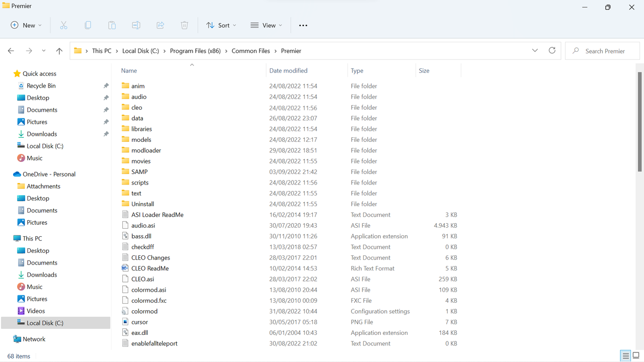Expand the chevron after Local Disk (C:) in path

tap(165, 51)
